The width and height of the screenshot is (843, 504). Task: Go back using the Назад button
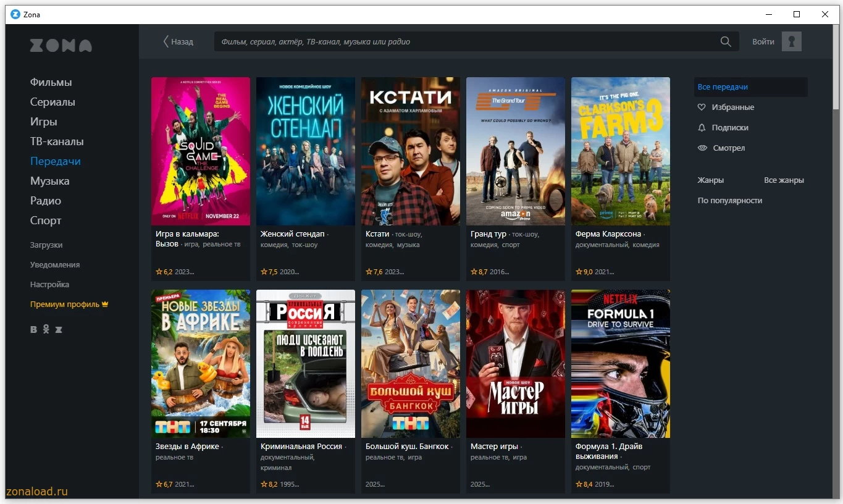click(x=178, y=42)
